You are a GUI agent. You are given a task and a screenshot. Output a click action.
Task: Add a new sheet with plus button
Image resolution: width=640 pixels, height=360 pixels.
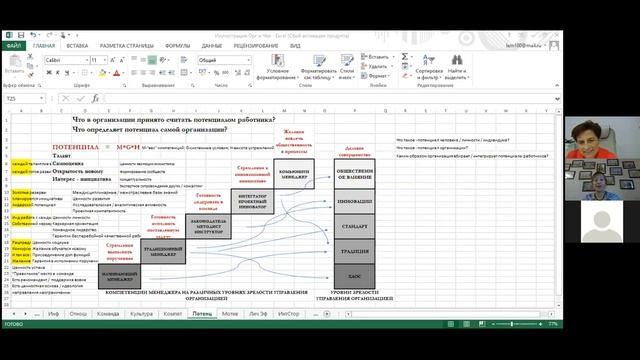[327, 313]
